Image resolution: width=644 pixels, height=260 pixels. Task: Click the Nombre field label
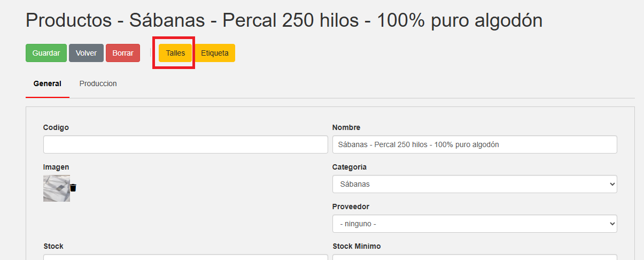346,127
